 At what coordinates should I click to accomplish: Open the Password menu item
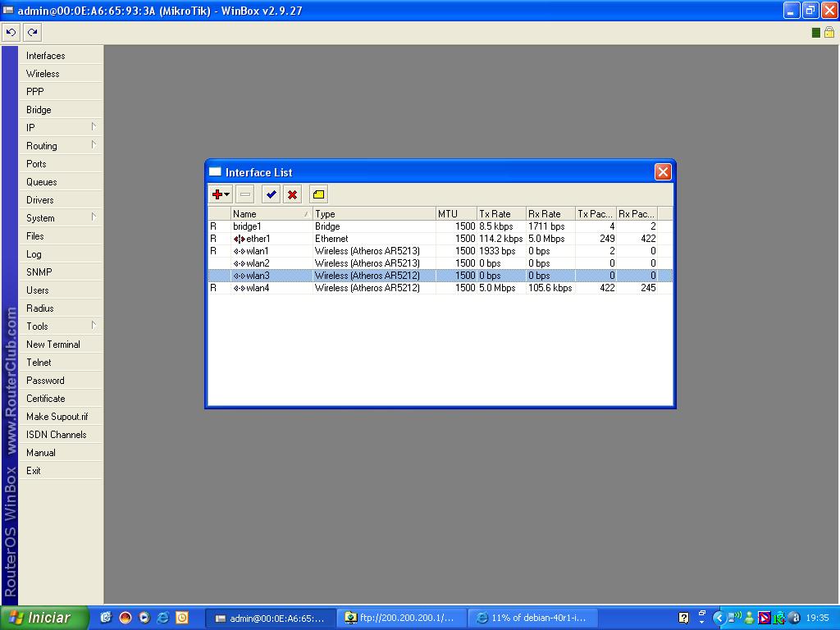[x=61, y=381]
